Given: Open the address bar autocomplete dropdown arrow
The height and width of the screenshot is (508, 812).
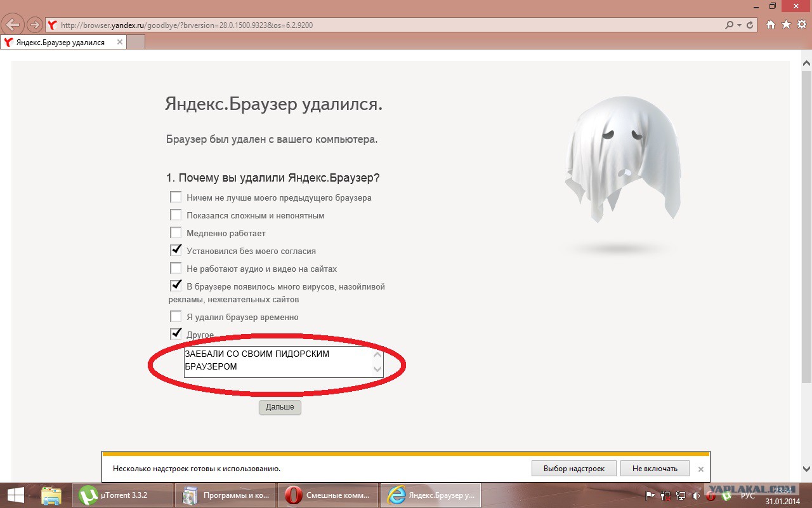Looking at the screenshot, I should pyautogui.click(x=739, y=25).
